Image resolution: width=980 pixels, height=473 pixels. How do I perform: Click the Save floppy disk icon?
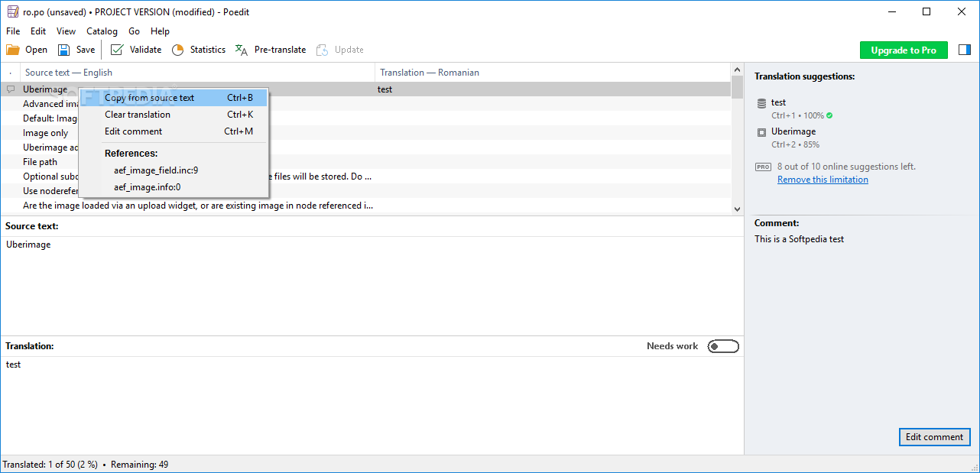(64, 50)
